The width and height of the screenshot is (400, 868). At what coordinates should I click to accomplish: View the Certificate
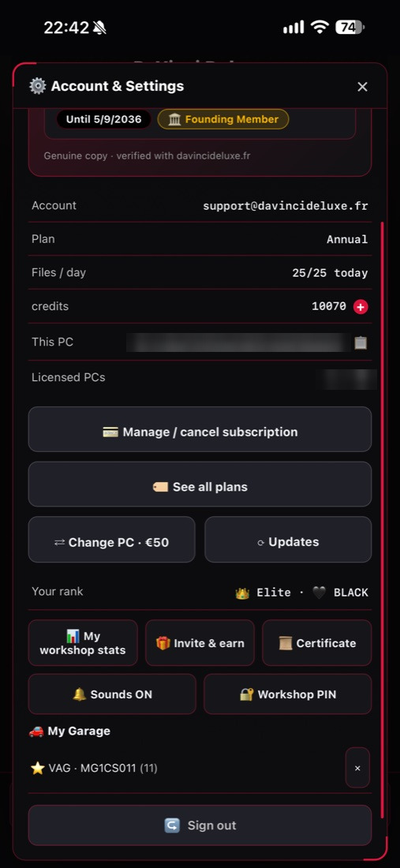click(x=317, y=642)
